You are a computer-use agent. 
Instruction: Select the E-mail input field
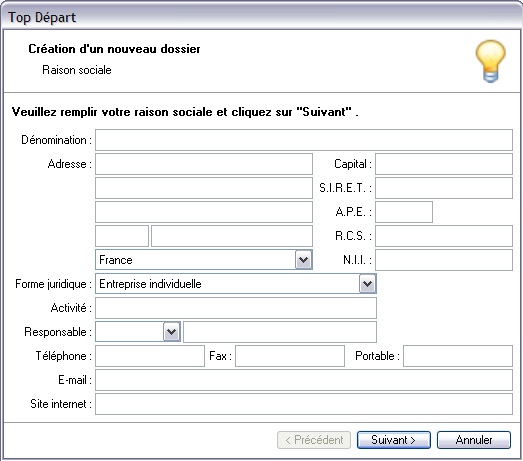pyautogui.click(x=304, y=380)
